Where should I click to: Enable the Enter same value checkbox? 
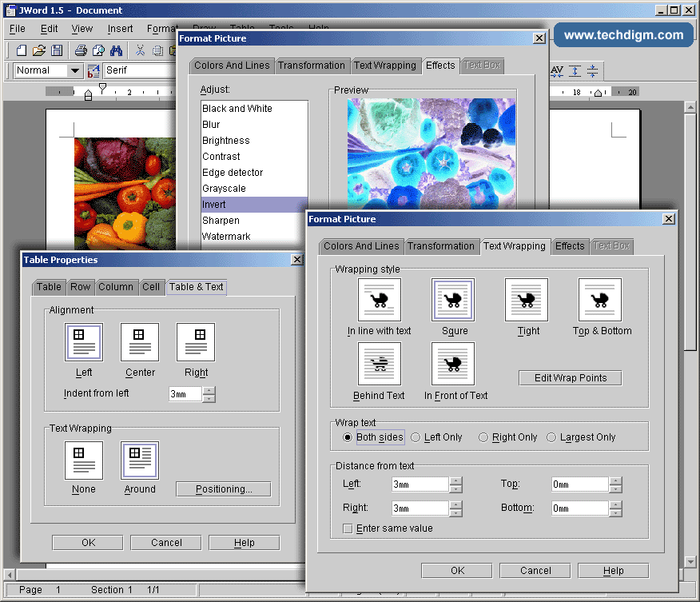click(x=348, y=528)
